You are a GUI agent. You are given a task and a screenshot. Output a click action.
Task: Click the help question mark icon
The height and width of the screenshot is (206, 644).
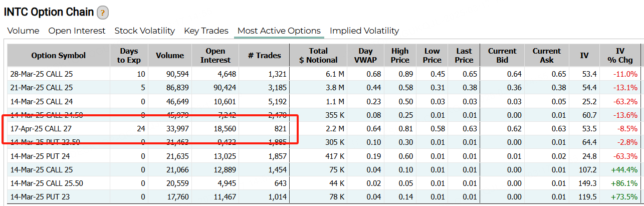[x=102, y=12]
